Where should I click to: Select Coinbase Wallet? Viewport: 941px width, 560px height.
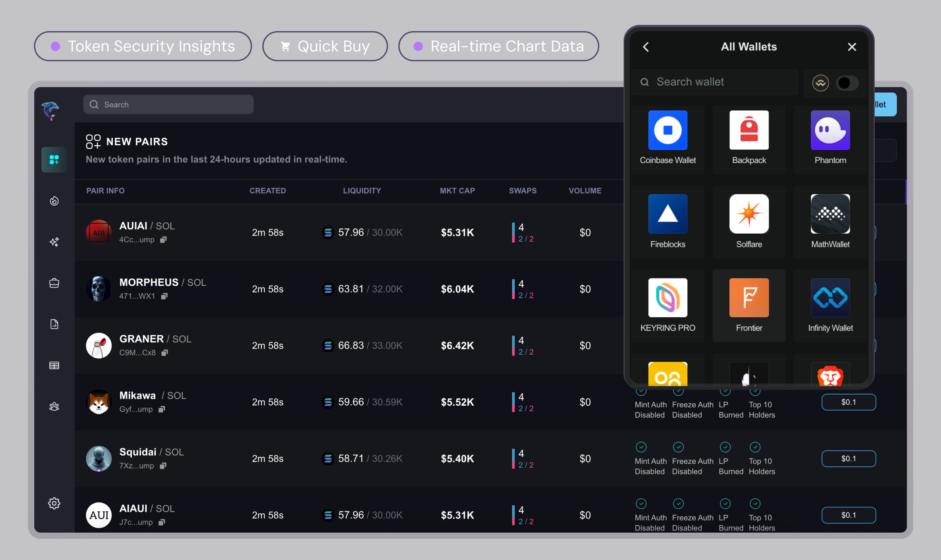click(x=667, y=138)
